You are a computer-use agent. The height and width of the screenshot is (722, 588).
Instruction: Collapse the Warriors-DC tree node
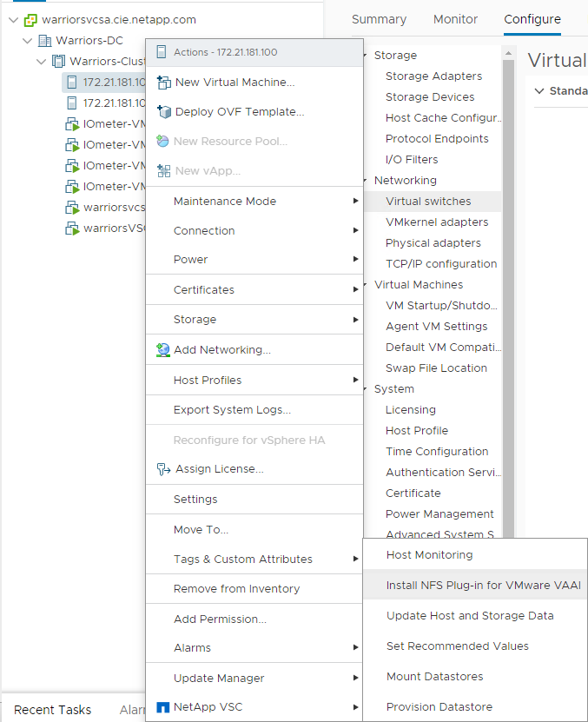(28, 41)
